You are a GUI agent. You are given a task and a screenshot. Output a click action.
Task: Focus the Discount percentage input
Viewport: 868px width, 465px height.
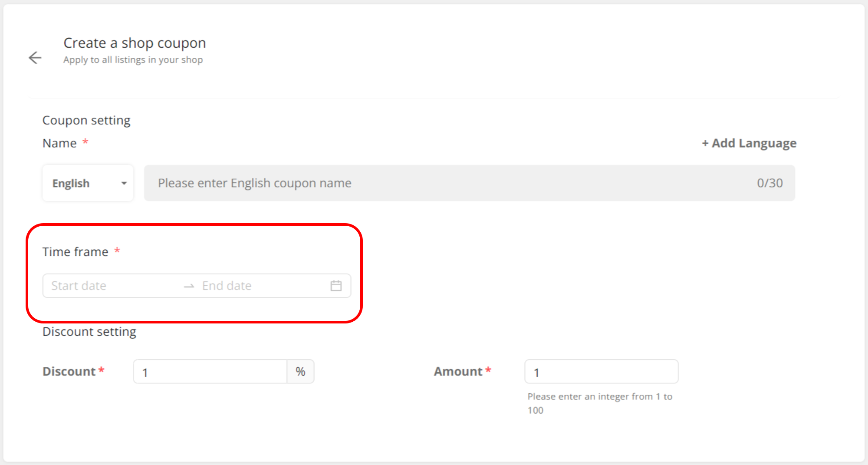tap(210, 372)
